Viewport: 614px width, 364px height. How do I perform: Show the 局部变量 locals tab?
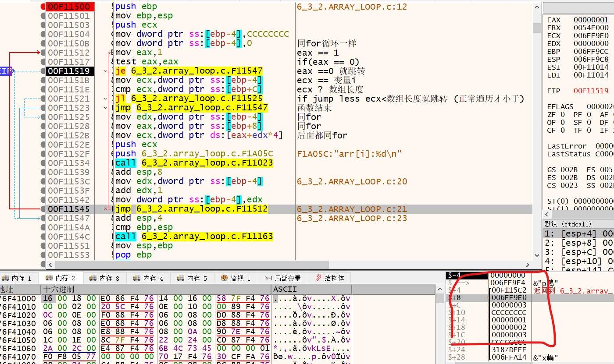(283, 278)
